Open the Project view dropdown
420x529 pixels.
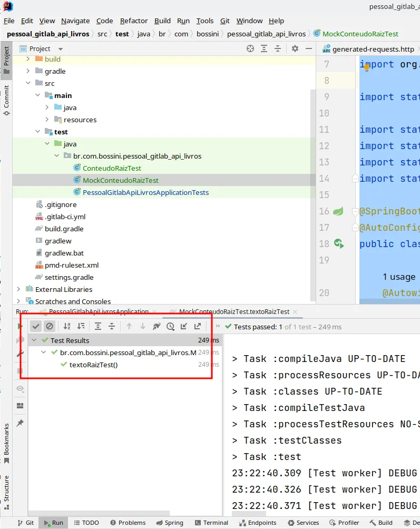click(61, 49)
